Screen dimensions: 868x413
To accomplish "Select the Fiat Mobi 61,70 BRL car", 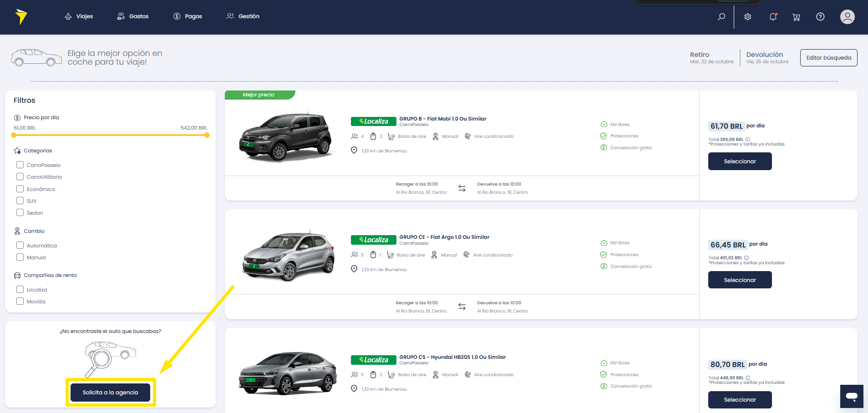I will coord(740,161).
